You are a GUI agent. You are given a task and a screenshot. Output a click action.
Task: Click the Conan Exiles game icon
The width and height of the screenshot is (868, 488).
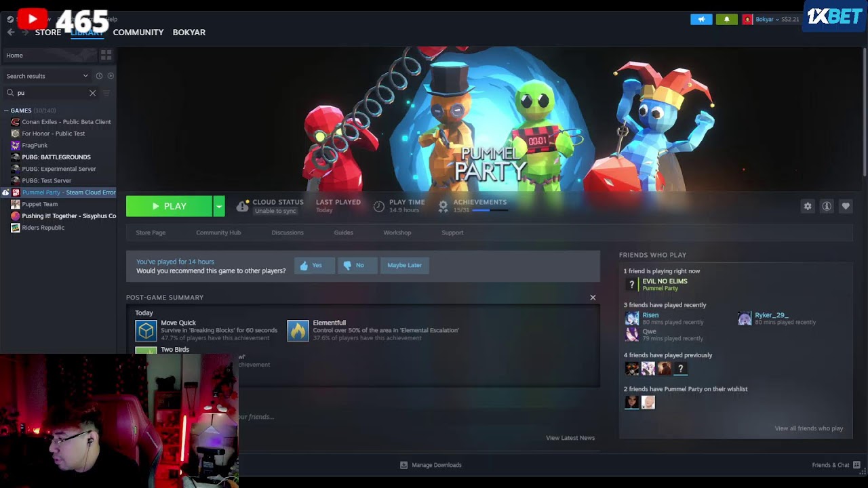pos(16,122)
